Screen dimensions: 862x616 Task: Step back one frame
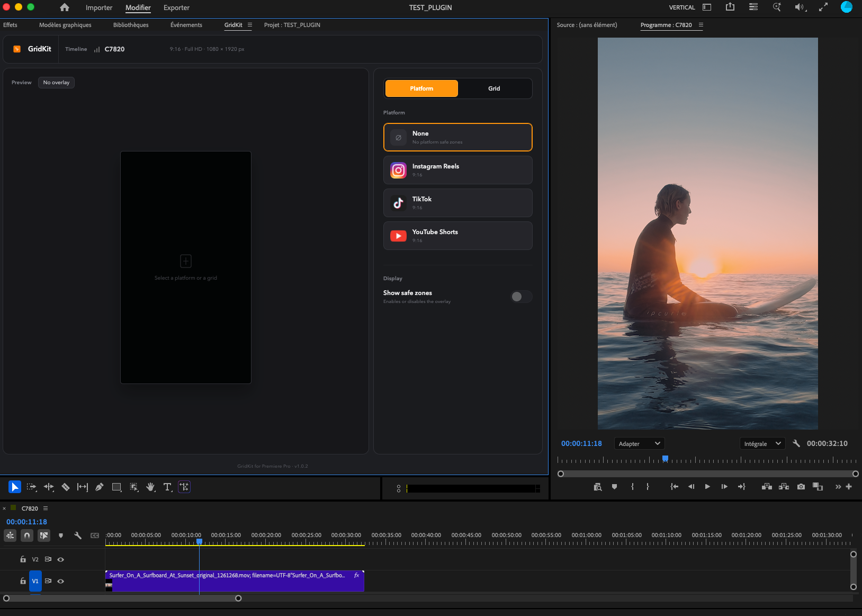pos(691,487)
